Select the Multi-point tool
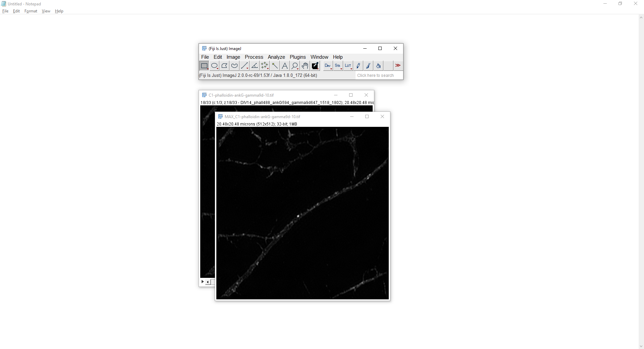The height and width of the screenshot is (349, 644). pyautogui.click(x=265, y=66)
